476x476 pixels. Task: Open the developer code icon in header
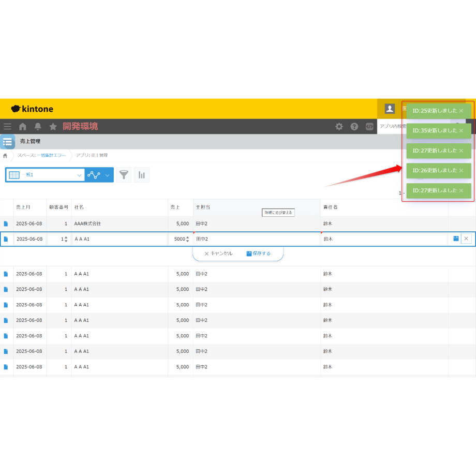click(369, 126)
